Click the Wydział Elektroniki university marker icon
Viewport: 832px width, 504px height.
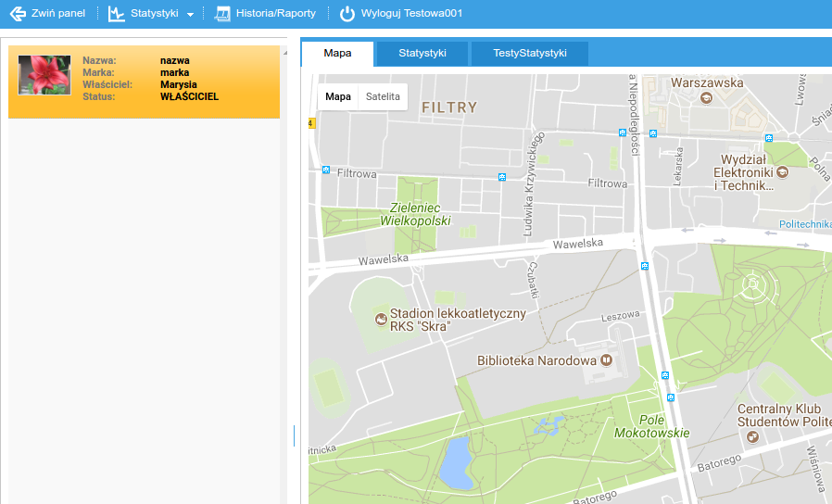782,171
